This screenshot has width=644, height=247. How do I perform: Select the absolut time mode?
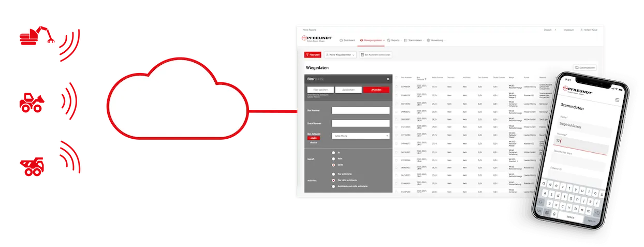(313, 142)
